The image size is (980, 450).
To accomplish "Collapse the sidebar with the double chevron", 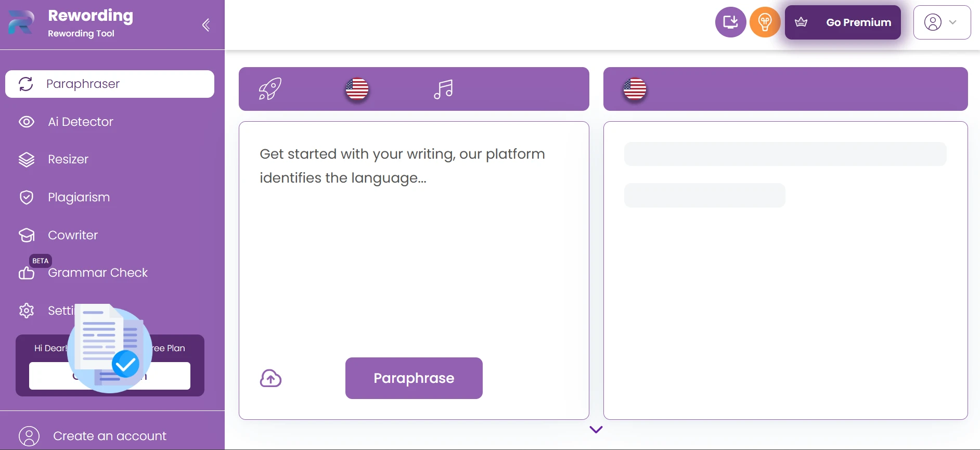I will 206,24.
